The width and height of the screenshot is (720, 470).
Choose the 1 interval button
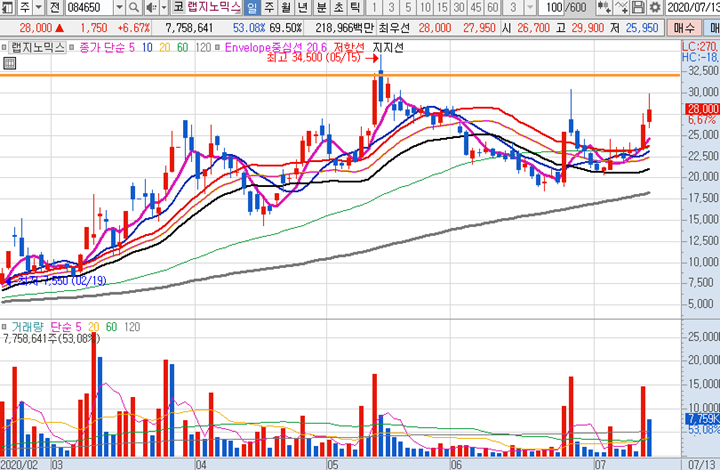pos(374,7)
